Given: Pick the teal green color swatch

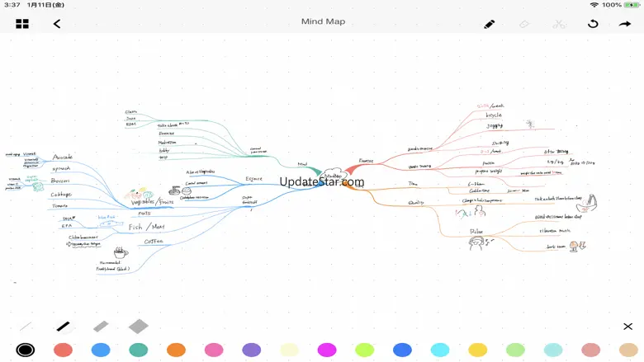Looking at the screenshot, I should click(x=139, y=350).
